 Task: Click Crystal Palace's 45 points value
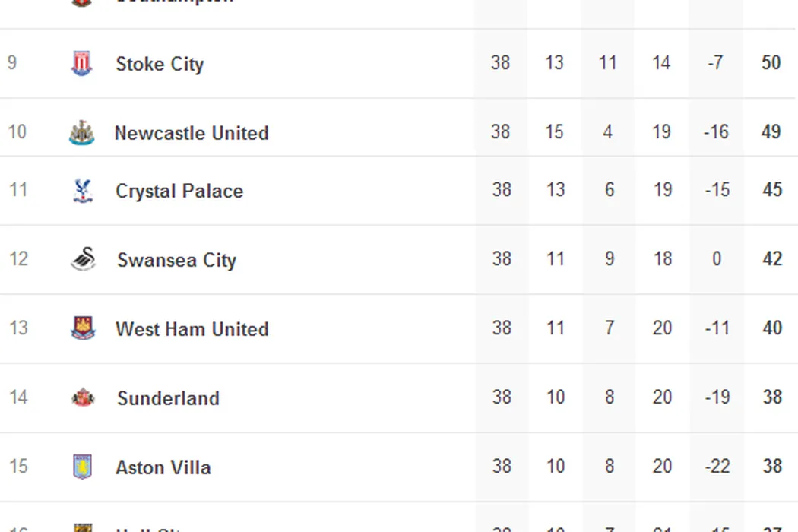coord(771,189)
